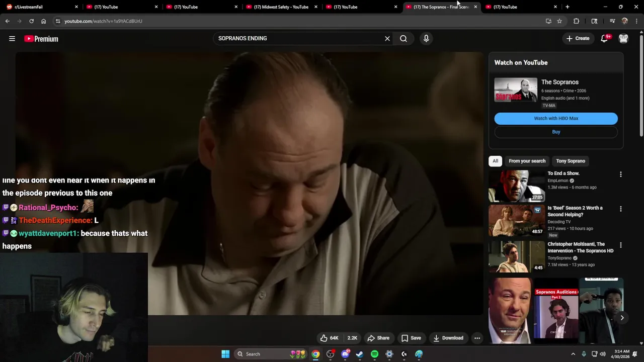
Task: Open Christopher Moltisanti Intervention video
Action: pyautogui.click(x=580, y=247)
